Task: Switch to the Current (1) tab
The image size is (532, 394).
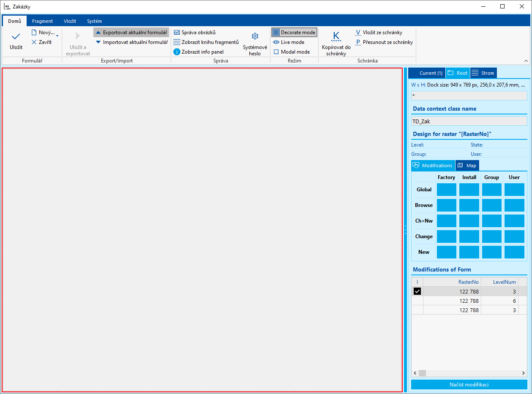Action: pyautogui.click(x=427, y=73)
